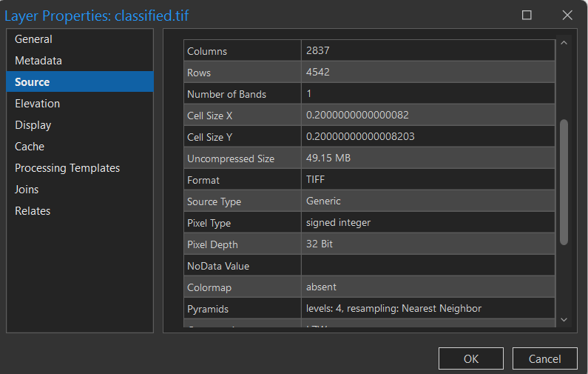Select Processing Templates tab

click(x=67, y=168)
